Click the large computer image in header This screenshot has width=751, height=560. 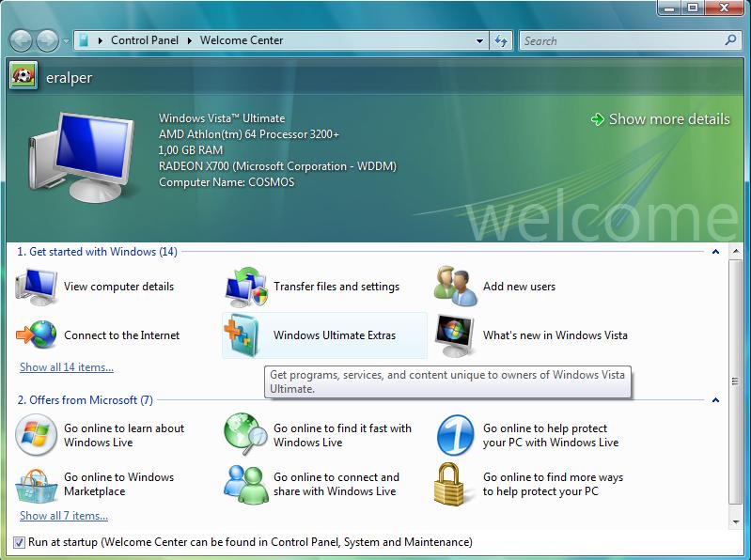(x=81, y=158)
